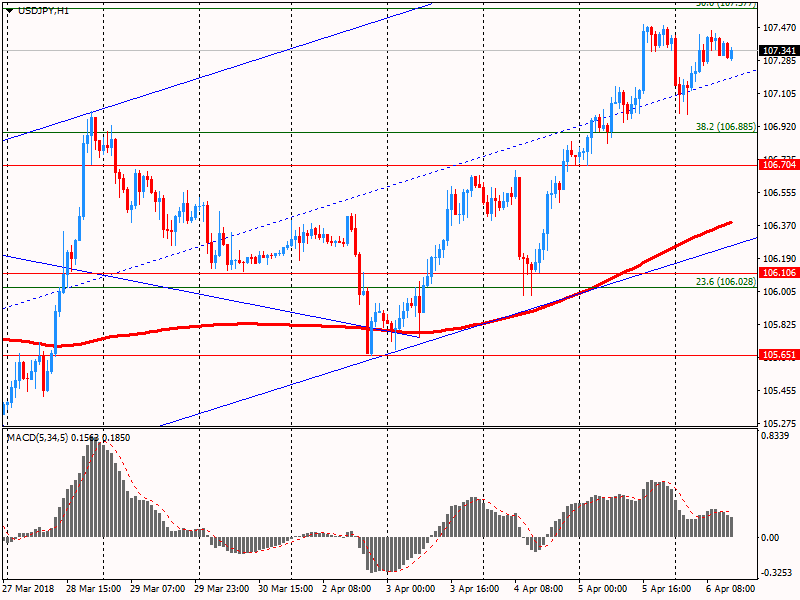Click the 2 Apr 08:00 time label
Screen dimensions: 800x600
point(346,589)
